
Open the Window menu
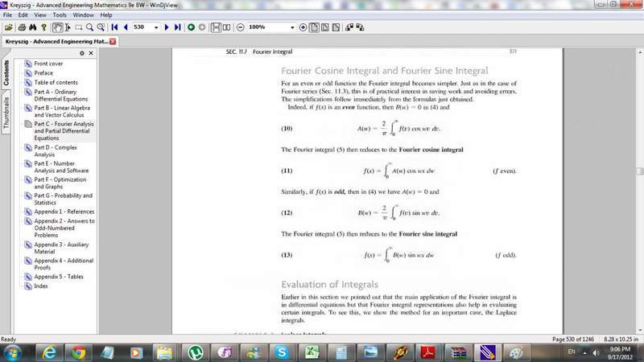(x=83, y=14)
